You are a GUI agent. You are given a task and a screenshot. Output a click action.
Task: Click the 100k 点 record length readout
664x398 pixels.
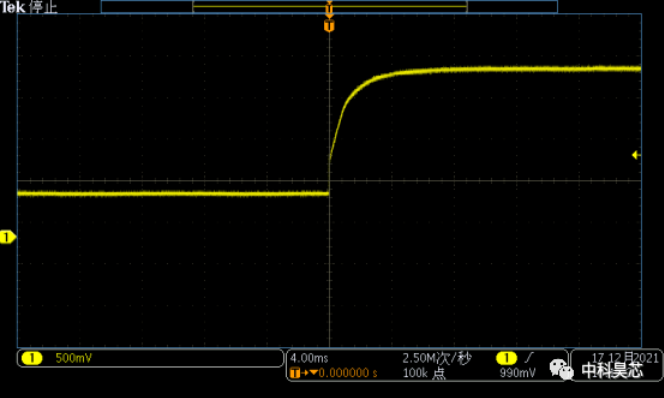click(424, 373)
